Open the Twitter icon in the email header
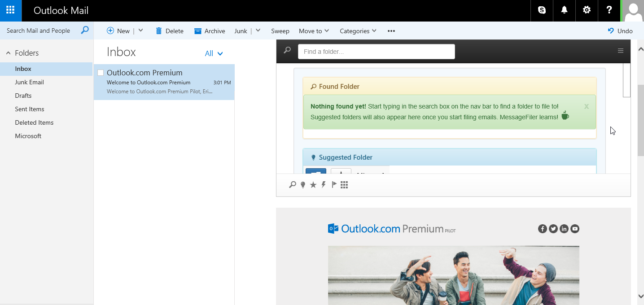The height and width of the screenshot is (305, 644). pos(553,229)
